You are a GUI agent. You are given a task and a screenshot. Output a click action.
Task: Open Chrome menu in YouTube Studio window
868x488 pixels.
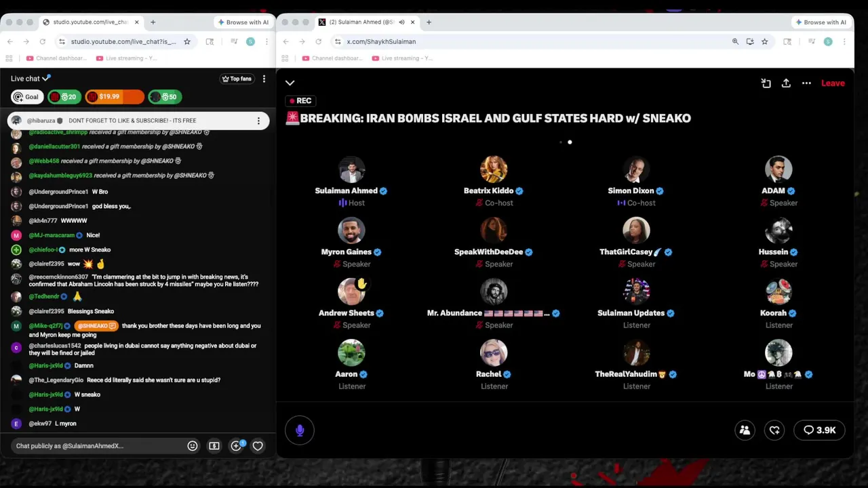267,41
